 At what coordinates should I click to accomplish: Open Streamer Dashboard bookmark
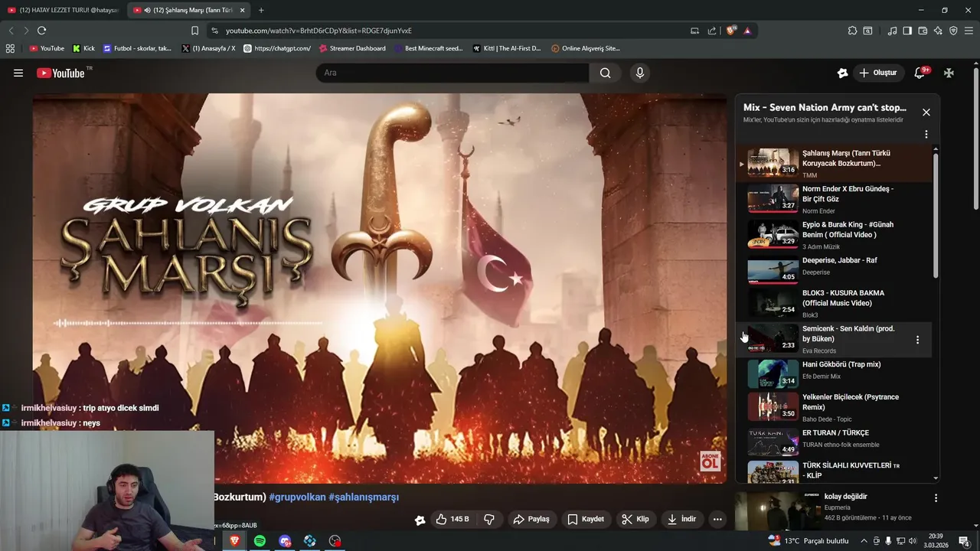tap(352, 48)
